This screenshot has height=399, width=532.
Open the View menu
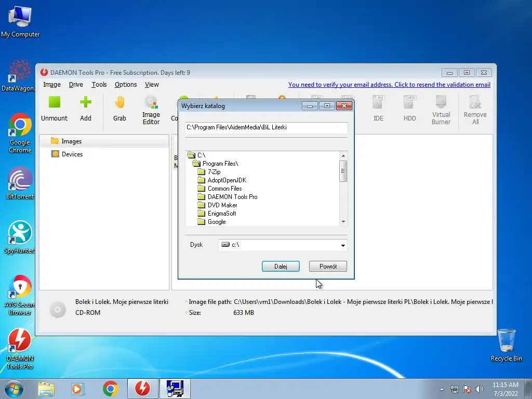click(x=152, y=85)
